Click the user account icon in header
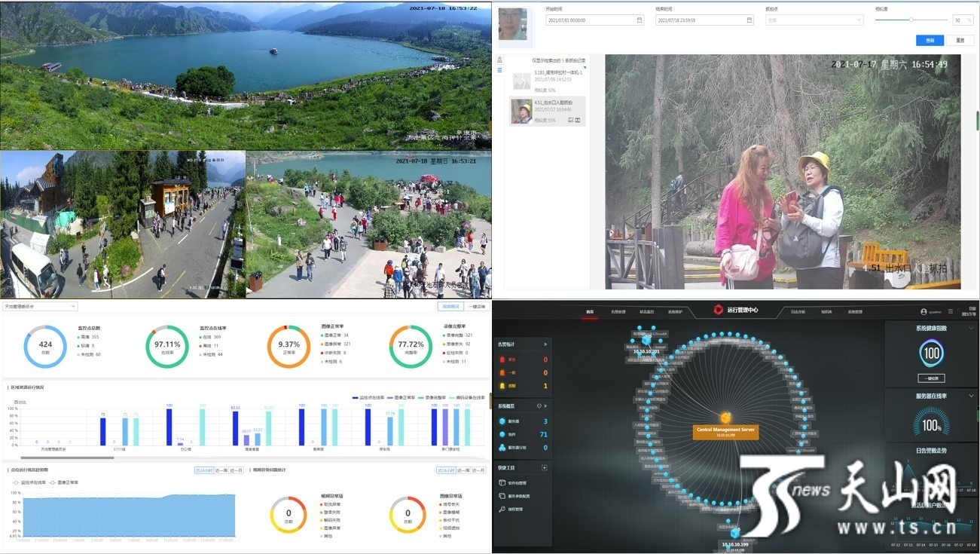This screenshot has height=554, width=980. [x=924, y=311]
